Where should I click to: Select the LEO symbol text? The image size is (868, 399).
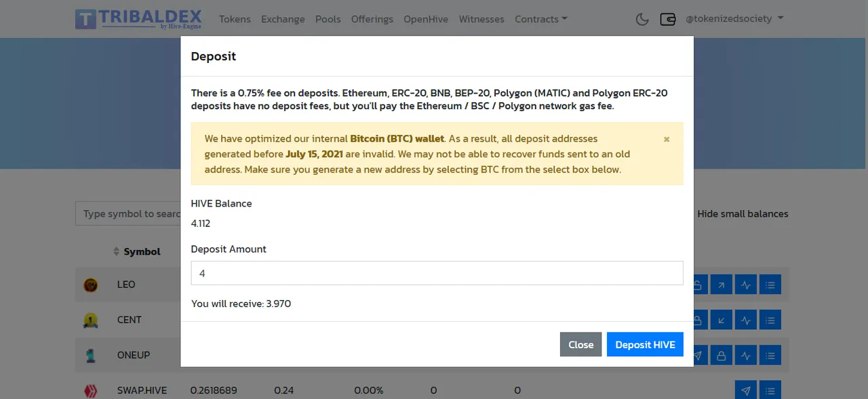tap(126, 285)
